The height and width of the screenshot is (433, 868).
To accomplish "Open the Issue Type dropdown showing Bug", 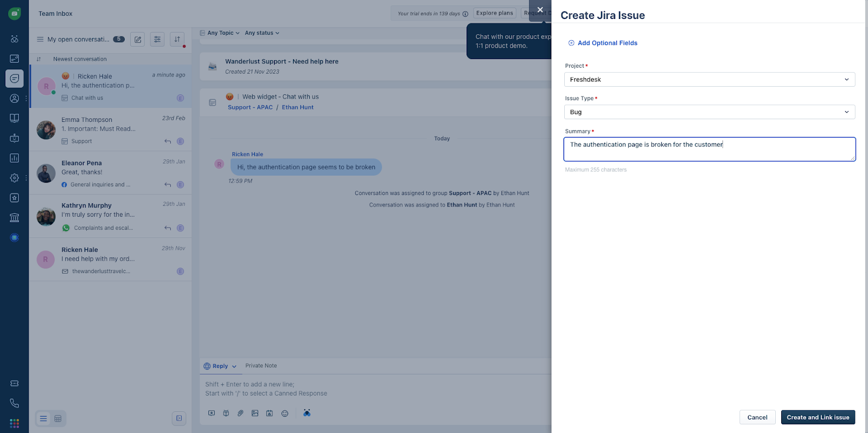I will tap(710, 112).
